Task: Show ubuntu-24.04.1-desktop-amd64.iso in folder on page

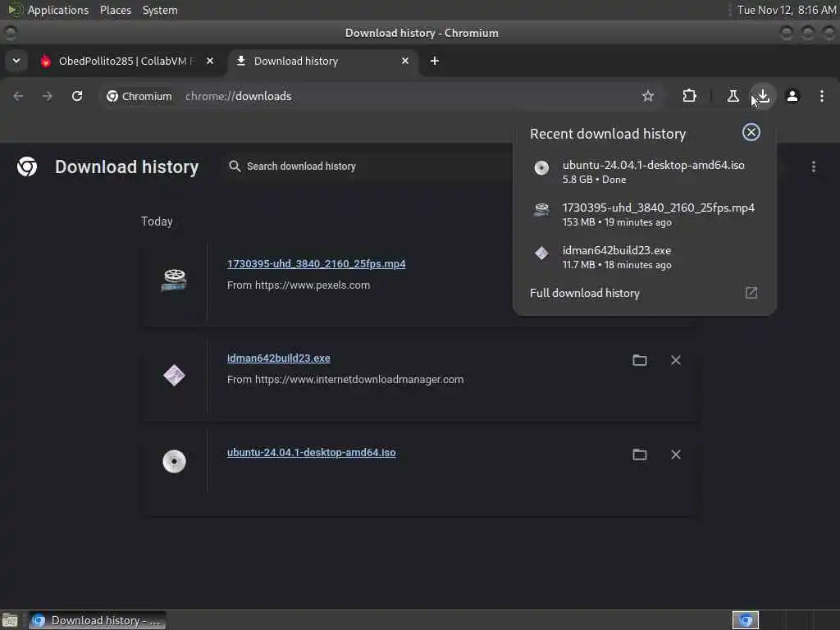Action: pyautogui.click(x=640, y=454)
